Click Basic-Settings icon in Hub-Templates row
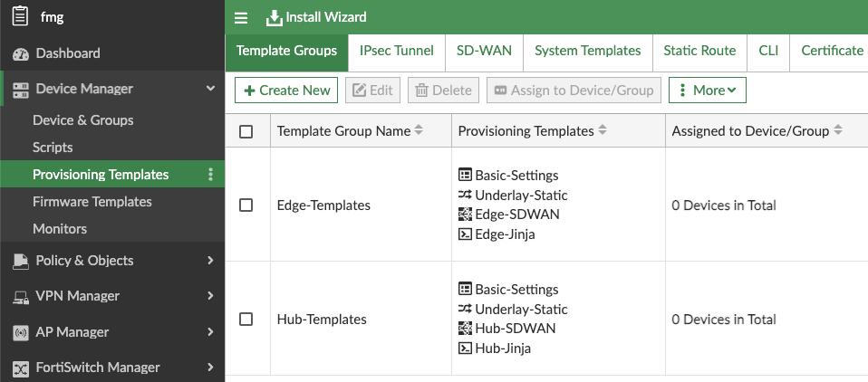 (465, 289)
